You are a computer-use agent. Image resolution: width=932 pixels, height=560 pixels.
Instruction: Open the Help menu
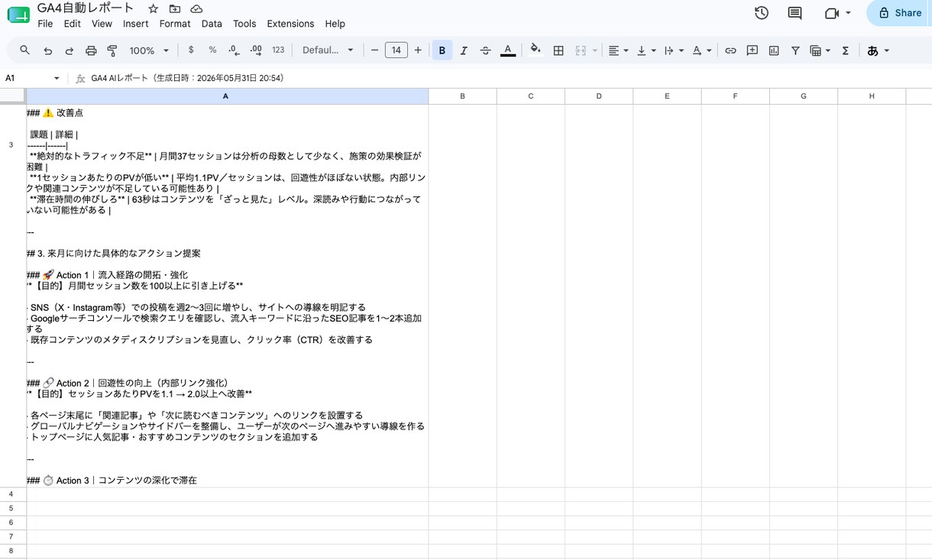pos(335,24)
